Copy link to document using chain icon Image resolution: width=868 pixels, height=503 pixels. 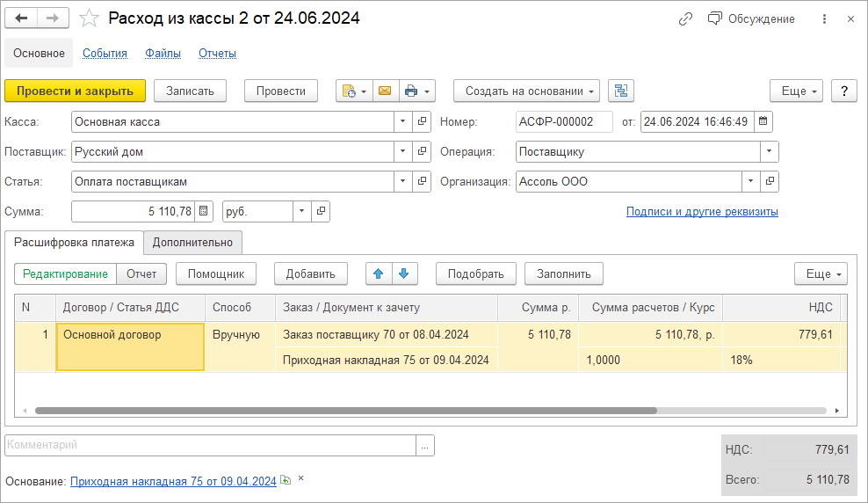pos(686,18)
